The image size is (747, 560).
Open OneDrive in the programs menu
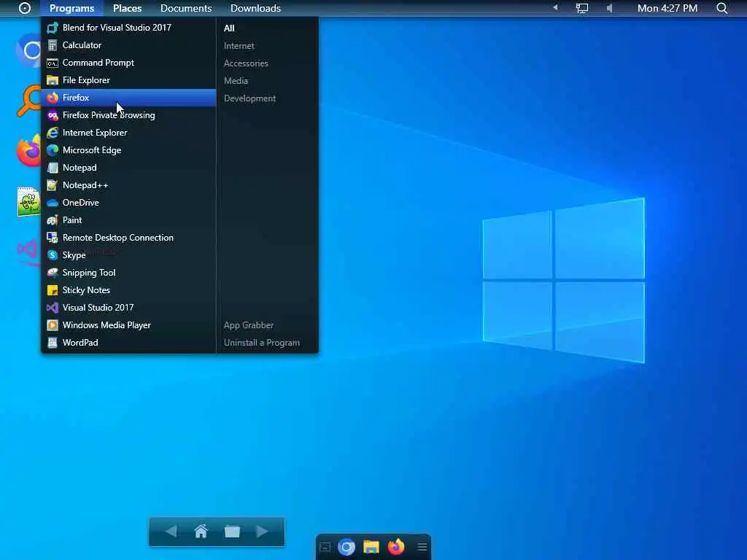pos(128,203)
